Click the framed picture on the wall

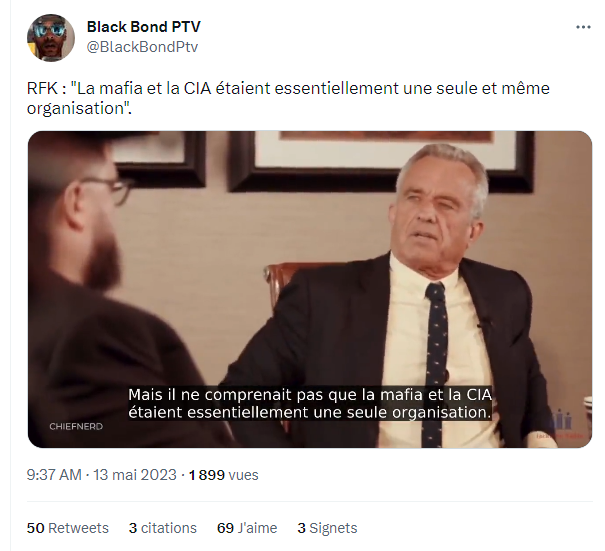tap(382, 160)
